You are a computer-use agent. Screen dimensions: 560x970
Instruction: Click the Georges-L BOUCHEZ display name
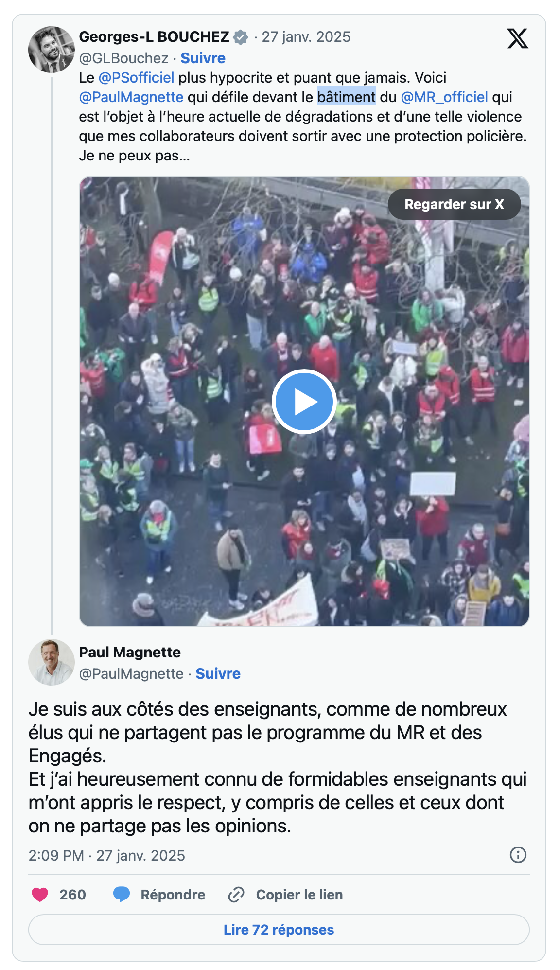(x=154, y=37)
